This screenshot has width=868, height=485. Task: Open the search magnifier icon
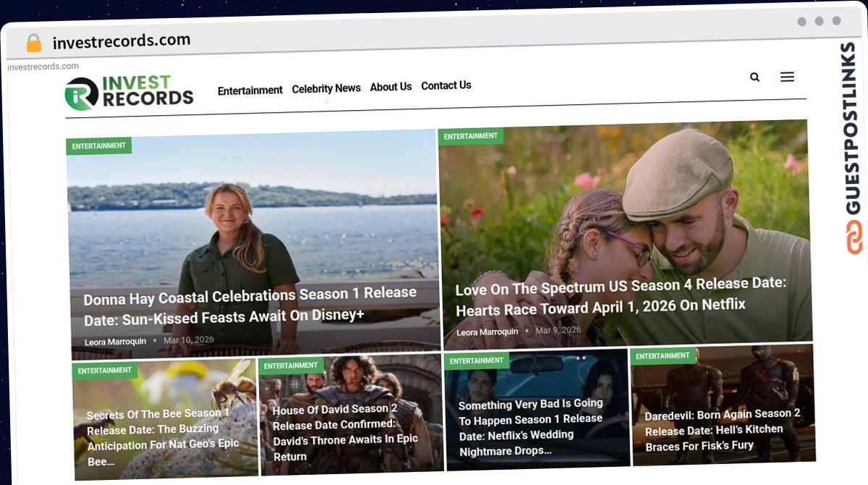(x=754, y=77)
